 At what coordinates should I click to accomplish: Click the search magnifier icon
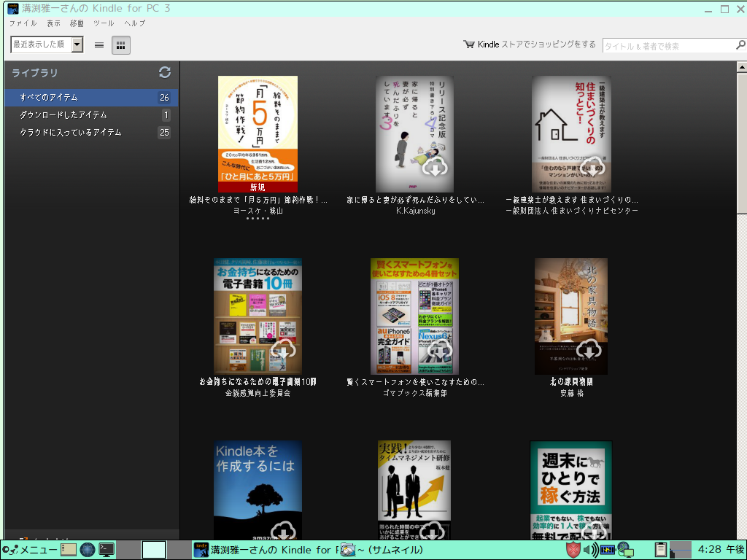(740, 45)
